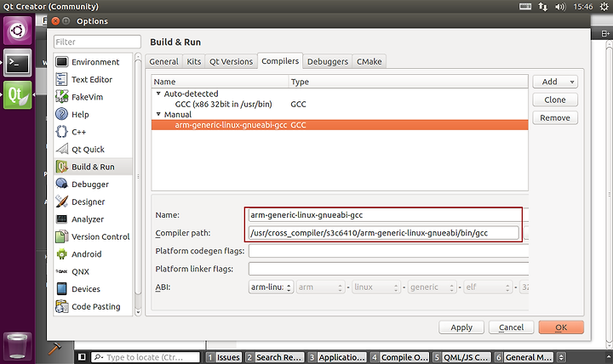This screenshot has width=613, height=364.
Task: Open the Ubuntu Dash launcher icon
Action: coord(18,30)
